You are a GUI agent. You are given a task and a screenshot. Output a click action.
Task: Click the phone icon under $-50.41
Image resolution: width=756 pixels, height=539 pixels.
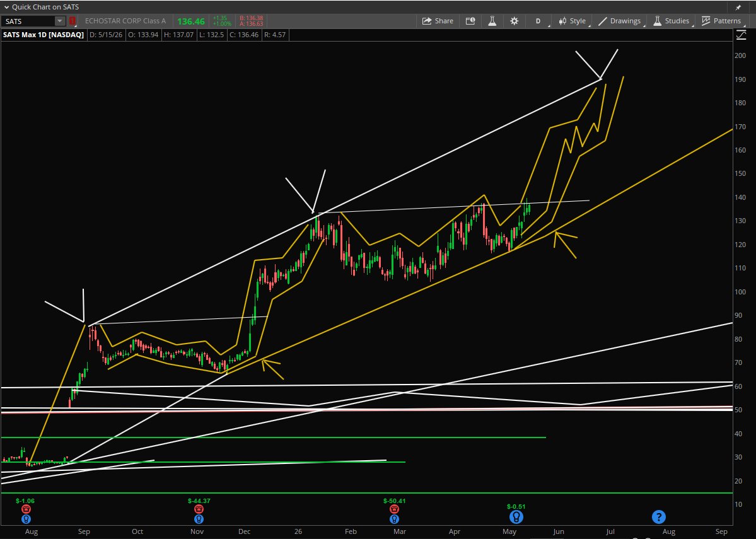pos(394,509)
